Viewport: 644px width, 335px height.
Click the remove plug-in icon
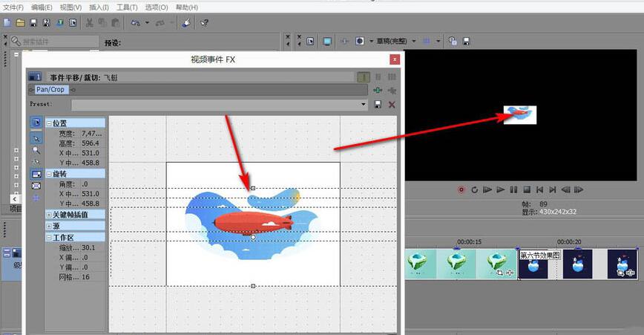(392, 90)
